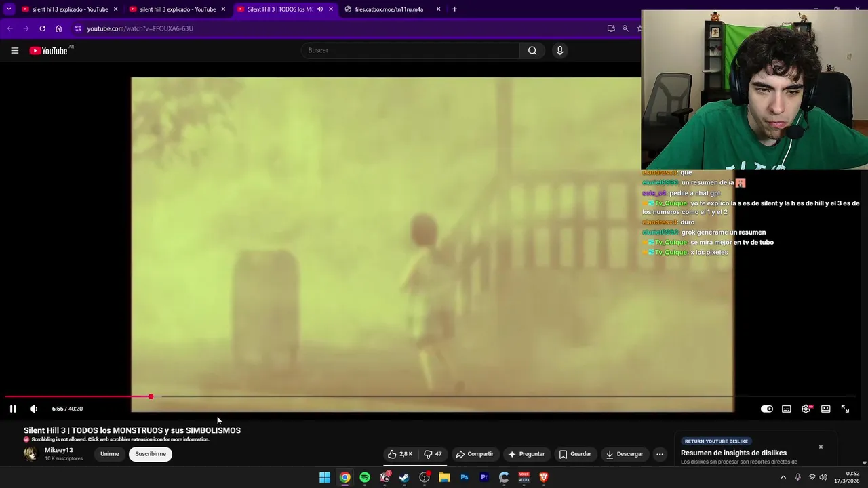Screen dimensions: 868x488
Task: Save video with Guardar
Action: (x=575, y=454)
